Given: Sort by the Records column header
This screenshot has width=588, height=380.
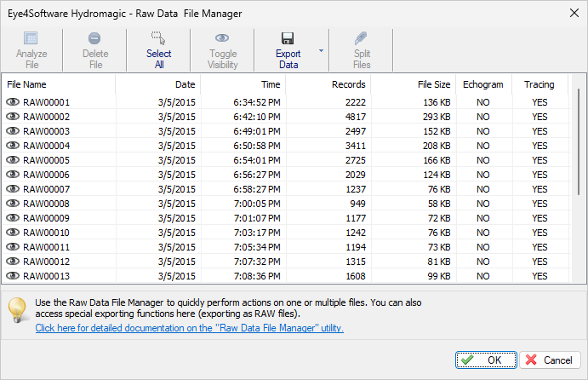Looking at the screenshot, I should [328, 84].
